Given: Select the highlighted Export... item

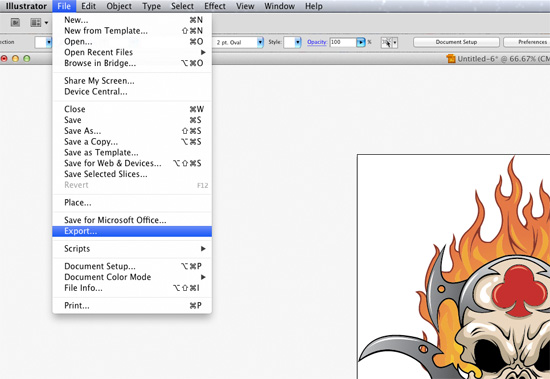Looking at the screenshot, I should (132, 231).
